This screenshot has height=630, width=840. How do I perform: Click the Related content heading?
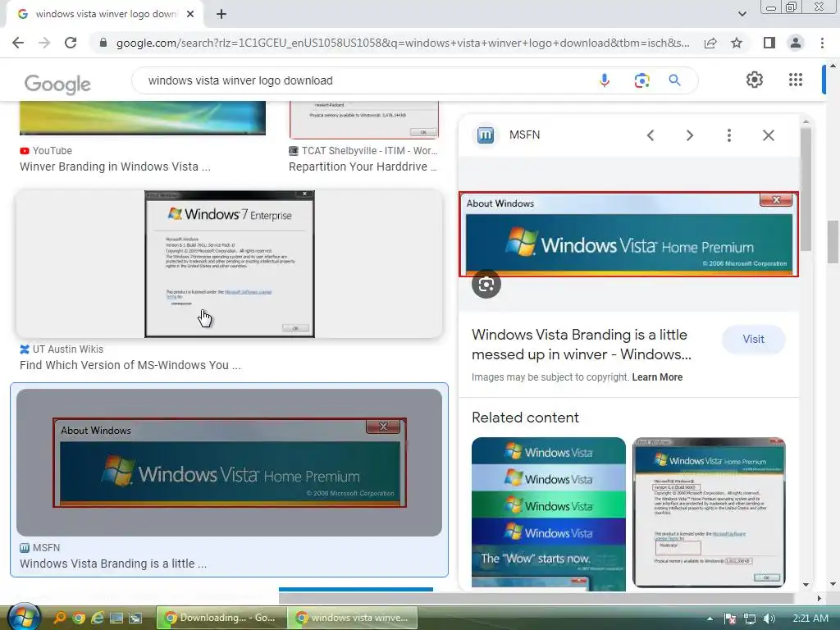point(525,418)
